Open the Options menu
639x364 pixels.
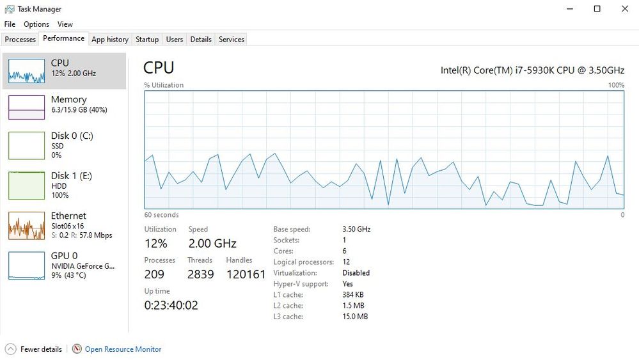36,24
